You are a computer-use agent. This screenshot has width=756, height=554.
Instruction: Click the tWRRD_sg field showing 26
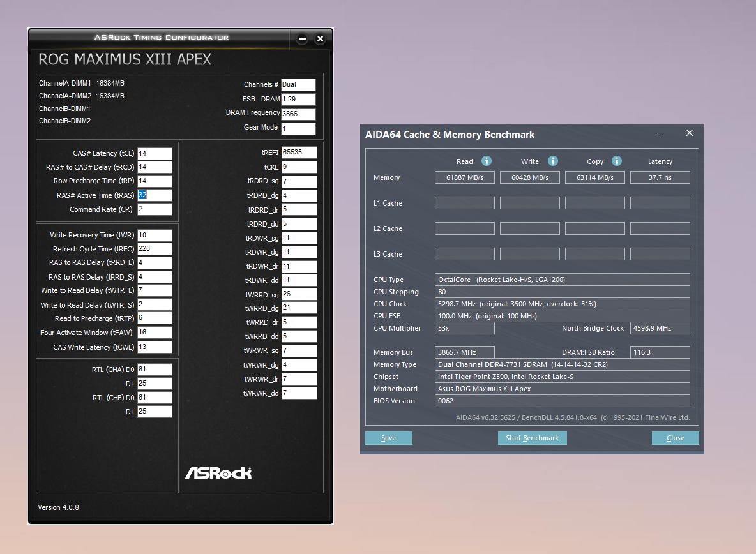[x=299, y=294]
